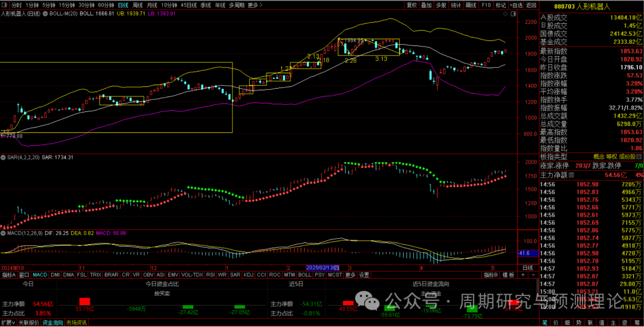Click the 标记 mark button

[x=501, y=5]
